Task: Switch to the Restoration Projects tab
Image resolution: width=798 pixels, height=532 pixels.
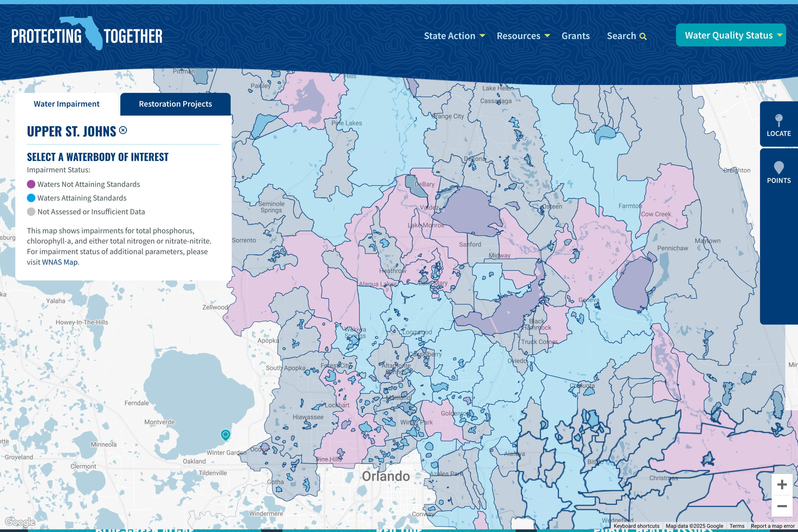Action: (175, 104)
